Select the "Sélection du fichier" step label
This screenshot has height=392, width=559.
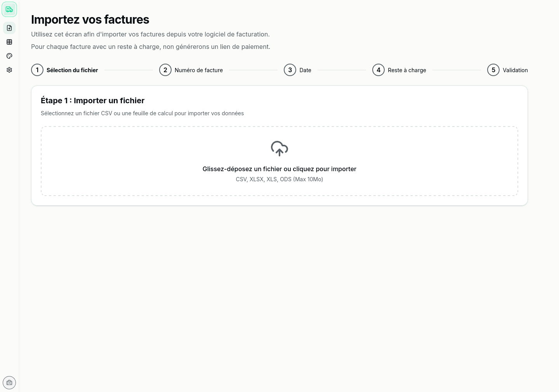click(x=72, y=70)
